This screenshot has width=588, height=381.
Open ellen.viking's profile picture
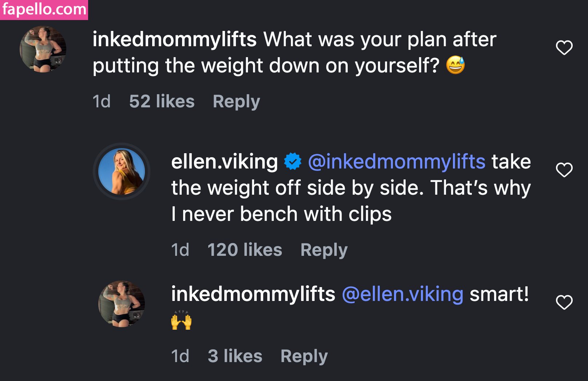point(122,171)
